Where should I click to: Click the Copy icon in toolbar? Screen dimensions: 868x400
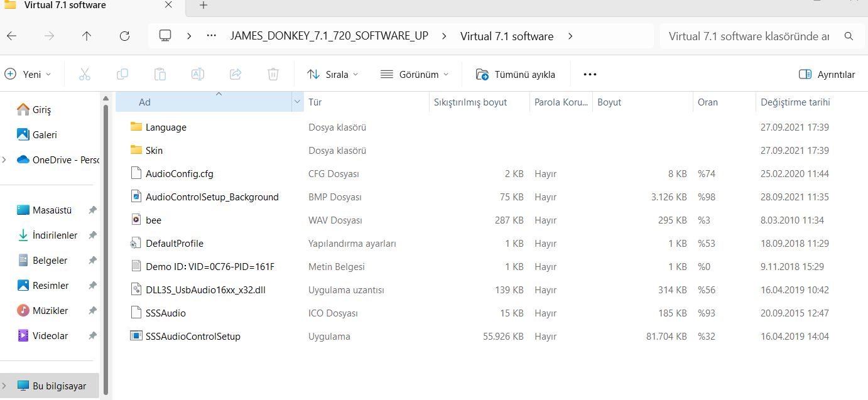coord(122,74)
